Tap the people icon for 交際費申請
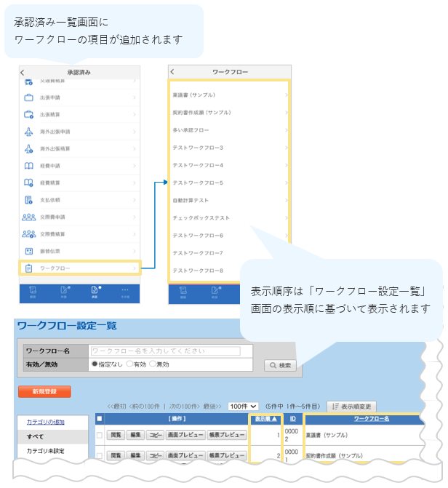This screenshot has height=488, width=448. 28,217
